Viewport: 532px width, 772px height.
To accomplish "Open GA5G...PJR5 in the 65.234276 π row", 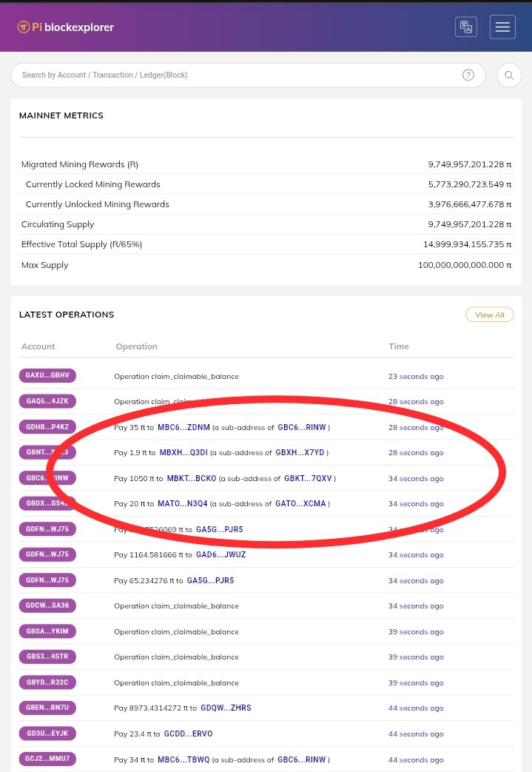I will [210, 581].
